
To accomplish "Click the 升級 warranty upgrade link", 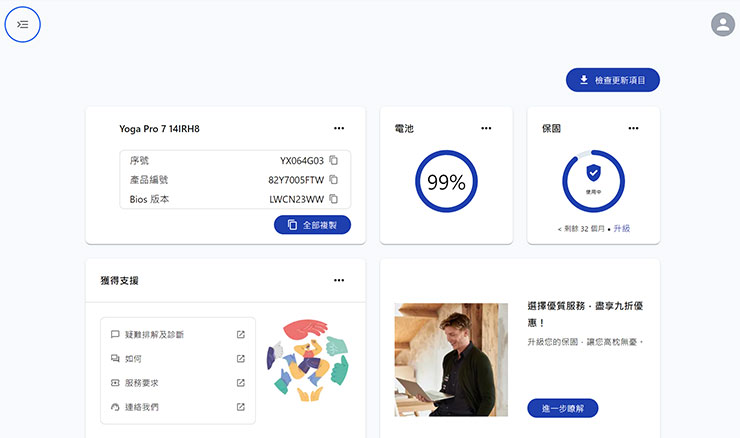I will coord(622,228).
